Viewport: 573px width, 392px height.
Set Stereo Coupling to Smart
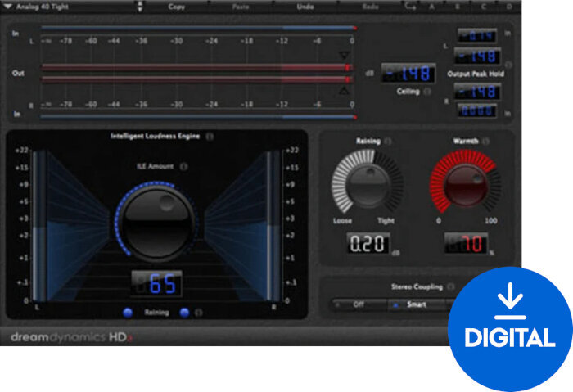coord(417,304)
